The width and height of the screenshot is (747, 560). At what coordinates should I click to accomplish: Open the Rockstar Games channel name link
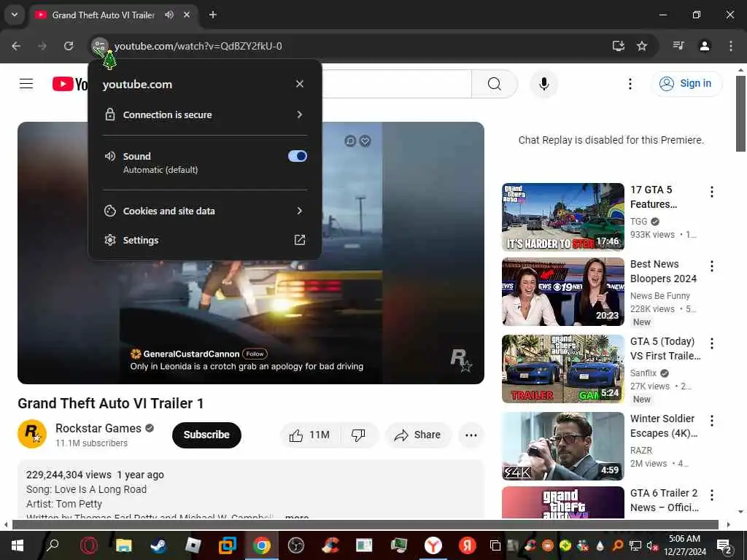[x=98, y=428]
